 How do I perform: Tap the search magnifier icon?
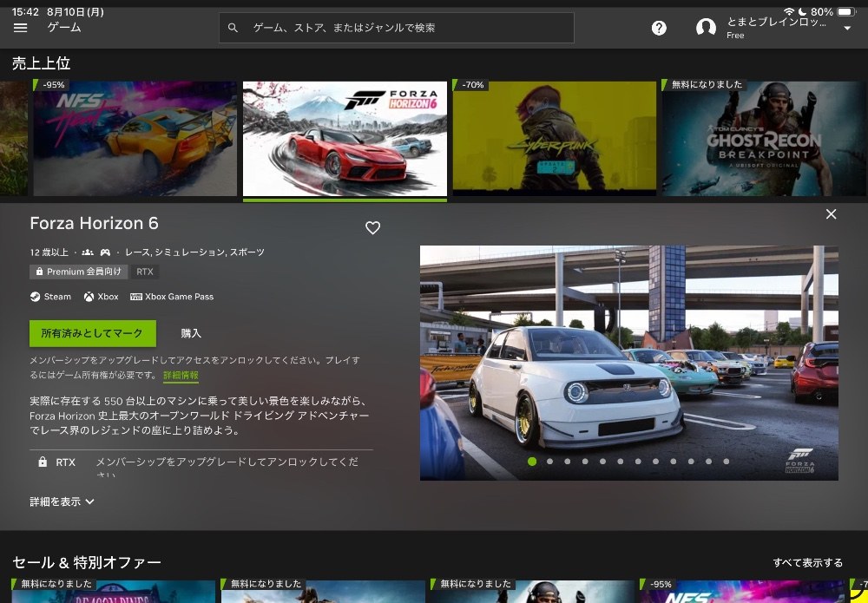coord(233,28)
